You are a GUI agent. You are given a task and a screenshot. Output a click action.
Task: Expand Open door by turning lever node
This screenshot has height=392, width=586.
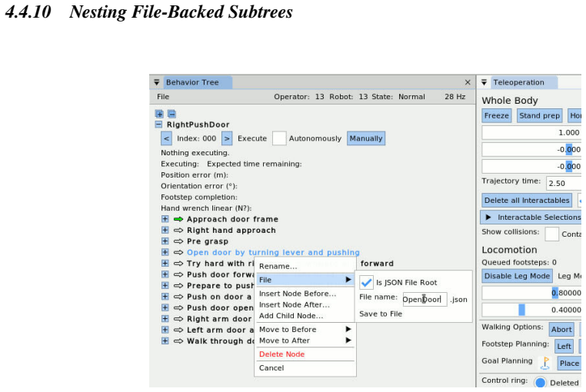165,252
